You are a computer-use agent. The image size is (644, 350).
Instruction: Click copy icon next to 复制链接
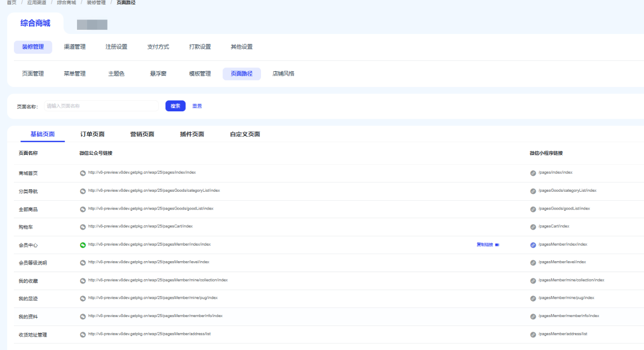[x=497, y=245]
